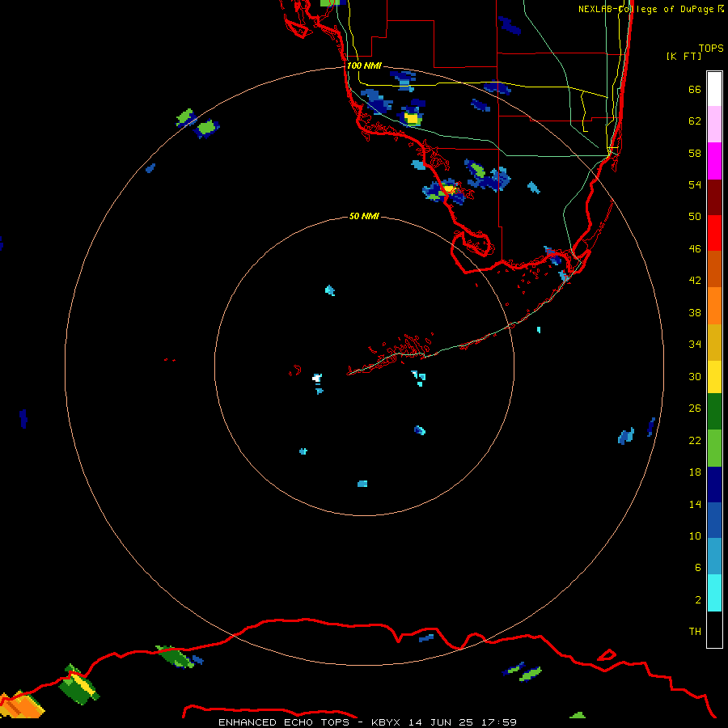Image resolution: width=728 pixels, height=728 pixels.
Task: Click the 38 value on the legend
Action: pos(695,312)
